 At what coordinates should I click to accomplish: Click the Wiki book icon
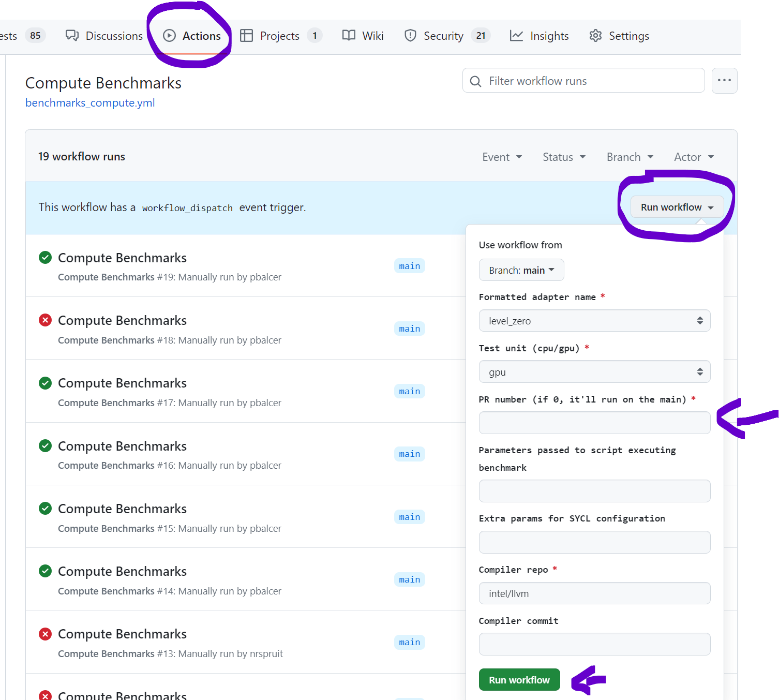pos(349,35)
